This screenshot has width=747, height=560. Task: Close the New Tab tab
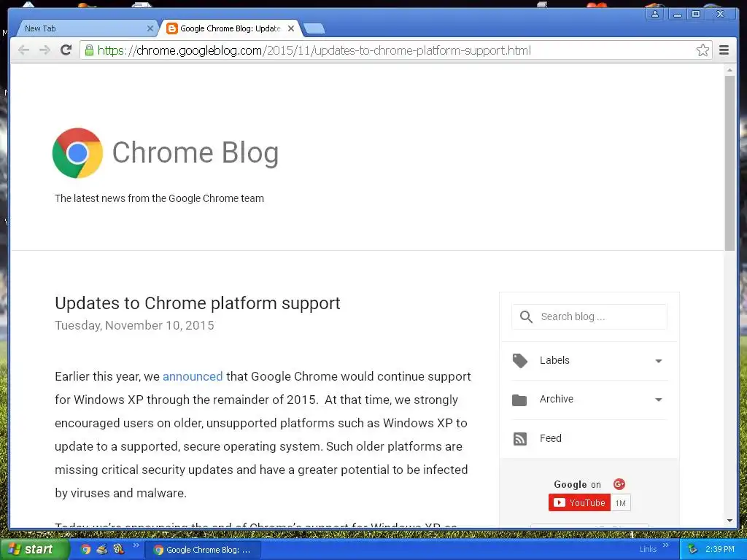tap(150, 28)
